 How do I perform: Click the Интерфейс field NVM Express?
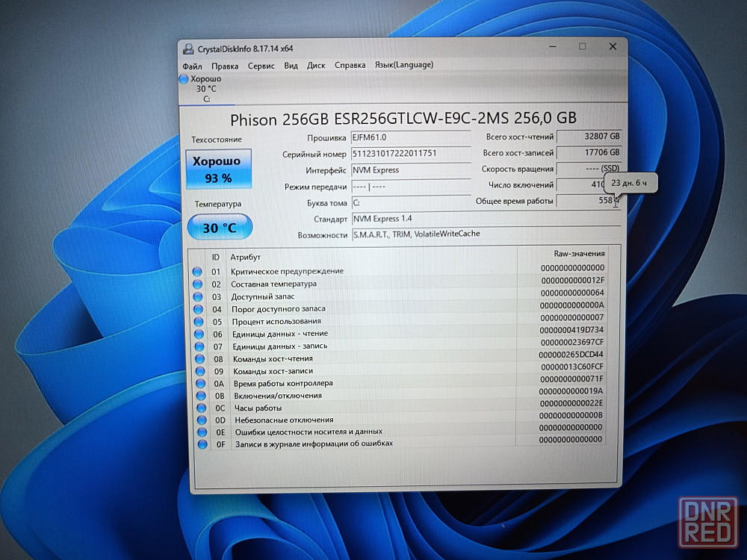(x=411, y=170)
